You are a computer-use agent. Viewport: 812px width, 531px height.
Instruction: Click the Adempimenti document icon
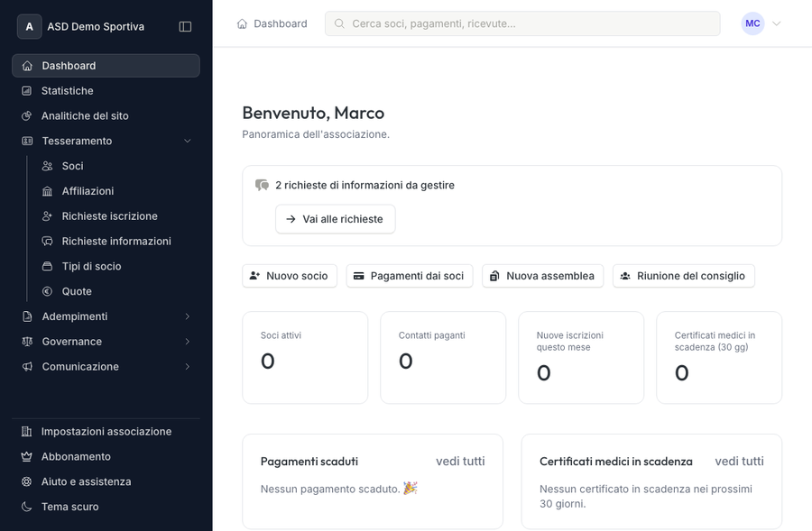point(27,316)
